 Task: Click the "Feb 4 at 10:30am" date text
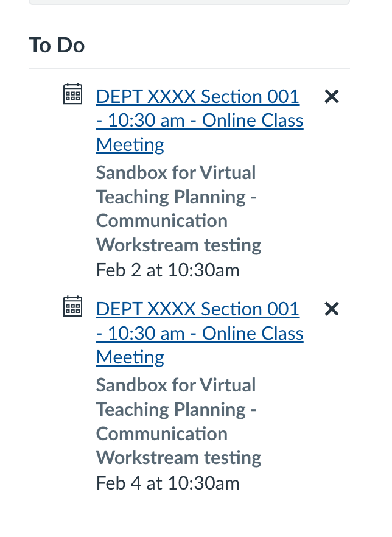(x=167, y=483)
